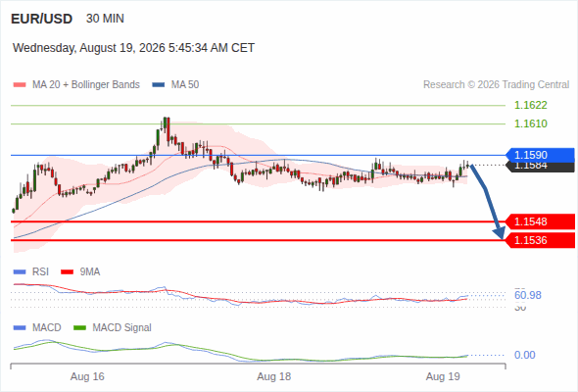Click the red 9MA legend swatch
578x392 pixels.
click(67, 272)
